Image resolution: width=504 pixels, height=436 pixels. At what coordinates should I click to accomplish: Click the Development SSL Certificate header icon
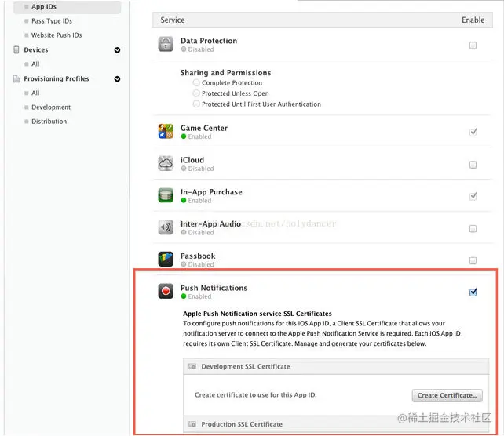pyautogui.click(x=192, y=367)
